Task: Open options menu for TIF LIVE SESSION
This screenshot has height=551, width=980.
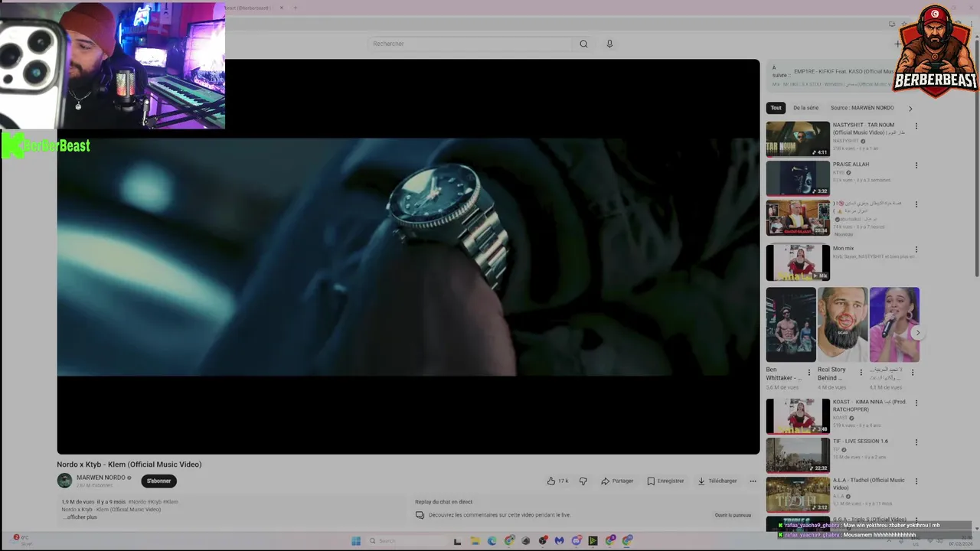Action: [916, 442]
